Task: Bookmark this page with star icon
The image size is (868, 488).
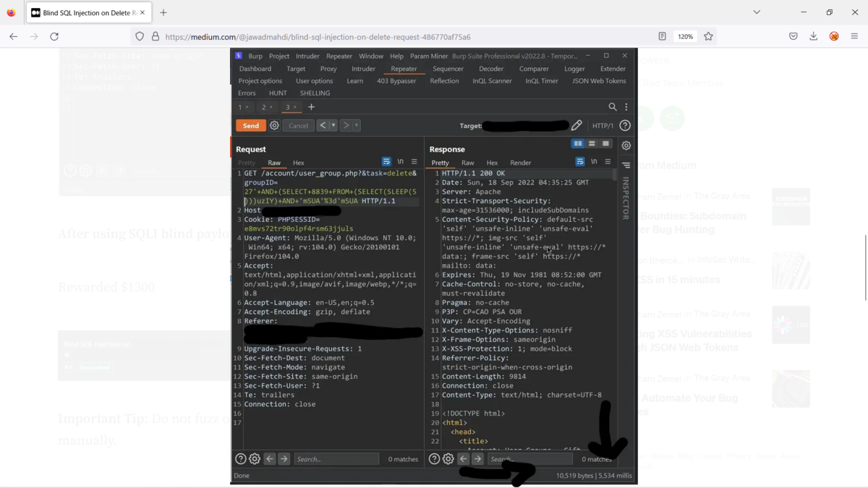Action: pos(708,36)
